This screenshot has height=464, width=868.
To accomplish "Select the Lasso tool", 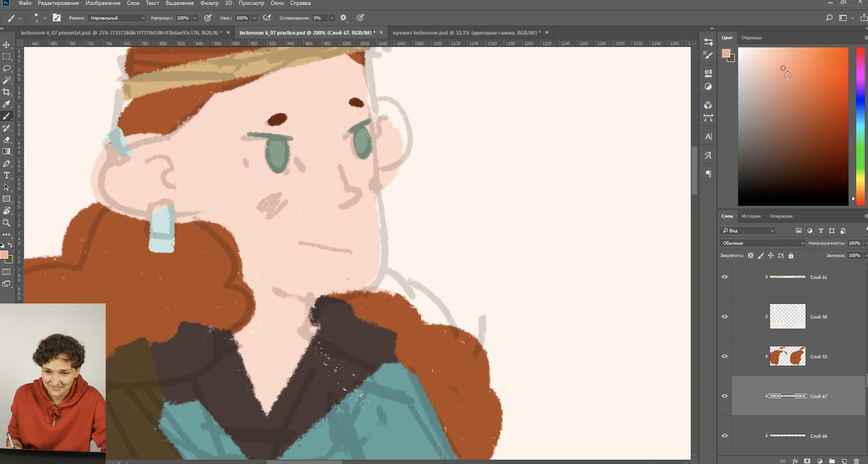I will (x=7, y=68).
